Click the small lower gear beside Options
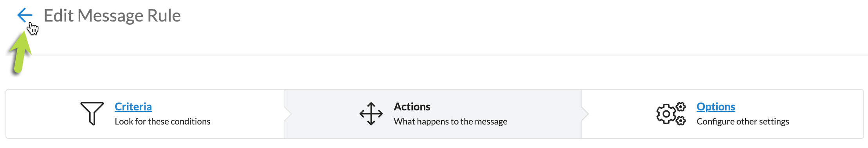This screenshot has width=868, height=148. tap(681, 121)
